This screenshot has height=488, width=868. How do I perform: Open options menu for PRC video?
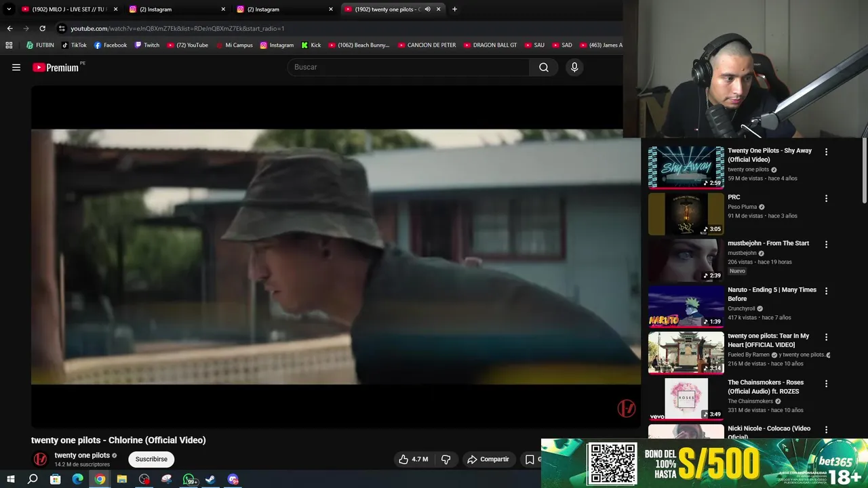tap(826, 199)
